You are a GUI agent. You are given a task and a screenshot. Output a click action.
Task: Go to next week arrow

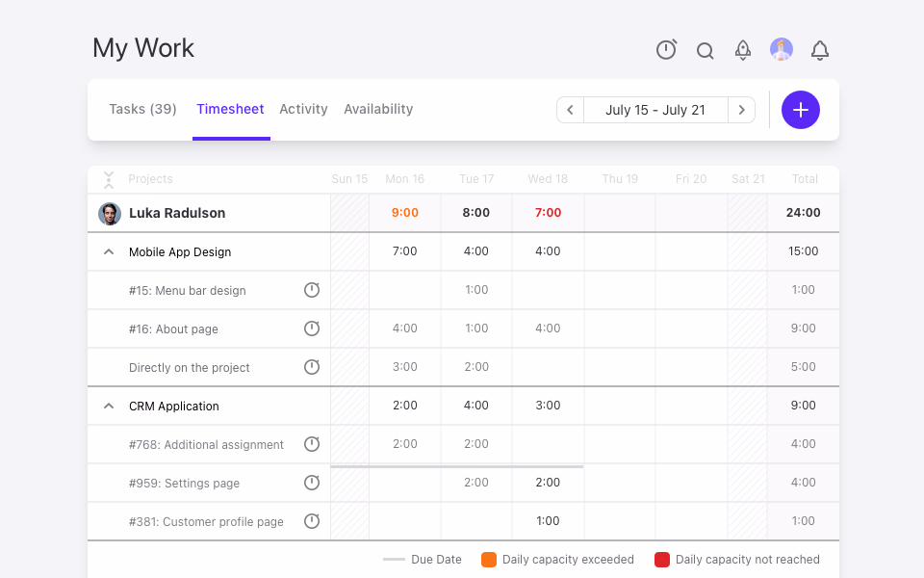(741, 110)
